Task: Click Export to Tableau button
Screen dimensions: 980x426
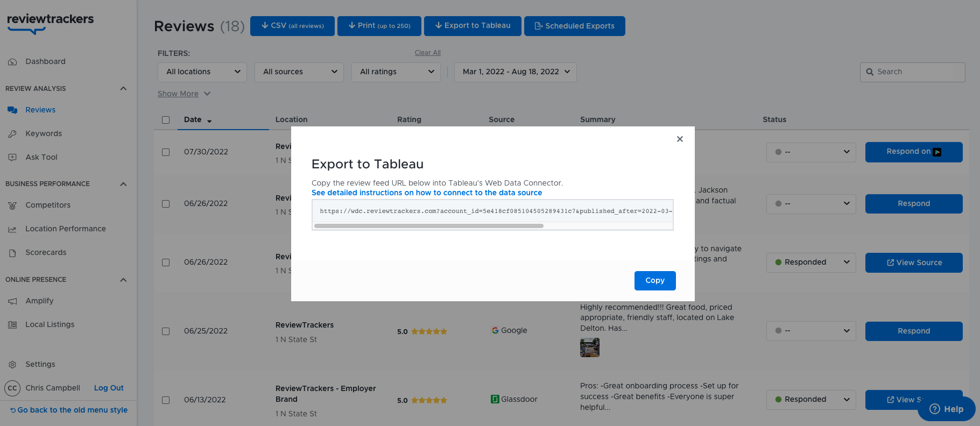Action: [473, 26]
